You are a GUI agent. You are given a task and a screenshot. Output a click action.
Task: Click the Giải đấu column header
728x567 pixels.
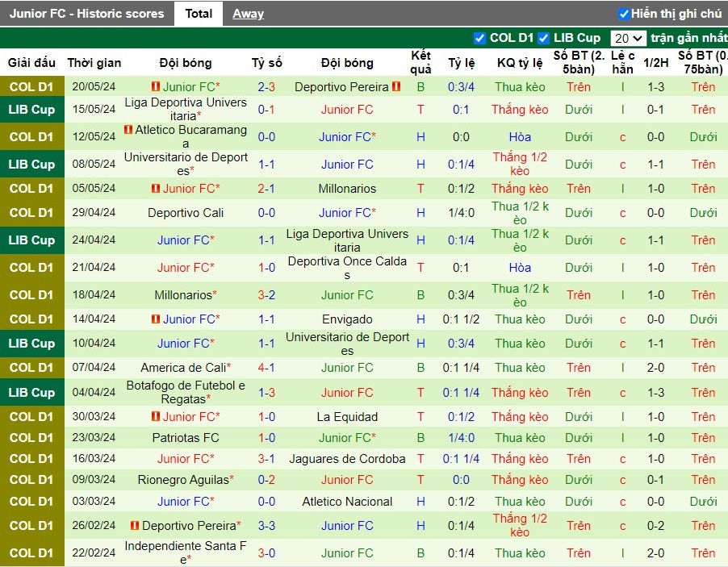[x=31, y=63]
